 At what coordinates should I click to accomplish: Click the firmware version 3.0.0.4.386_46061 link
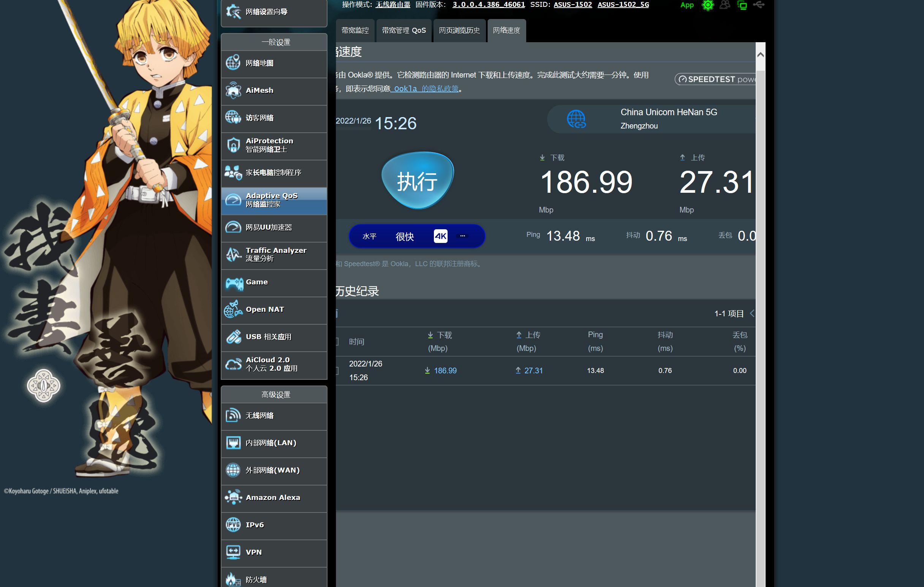tap(489, 5)
